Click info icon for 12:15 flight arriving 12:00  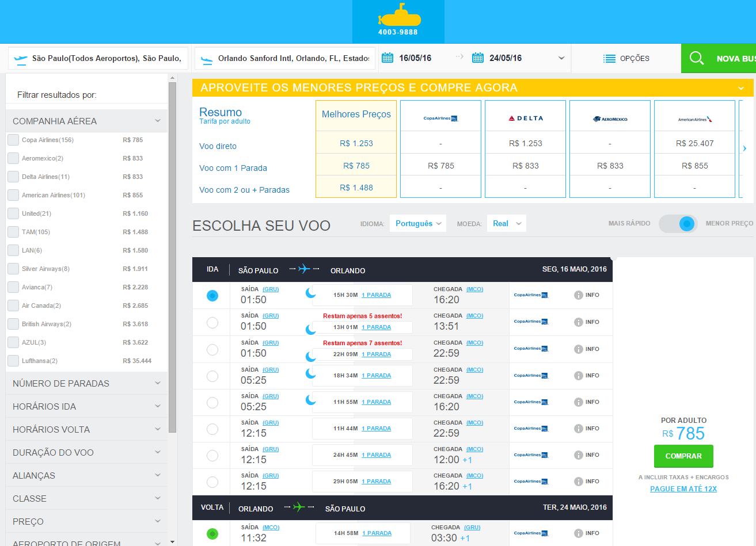pyautogui.click(x=579, y=455)
